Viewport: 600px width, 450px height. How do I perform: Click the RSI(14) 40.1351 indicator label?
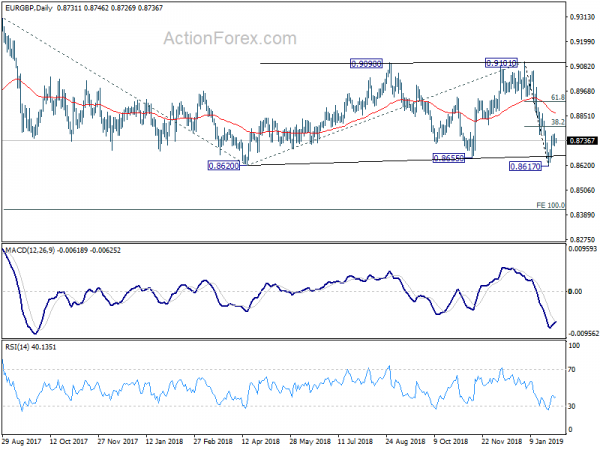[31, 347]
